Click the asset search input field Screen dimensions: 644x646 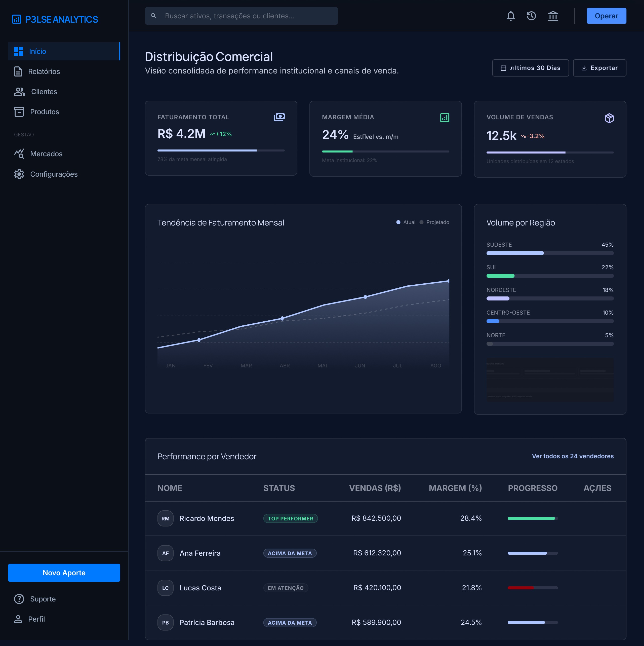(241, 16)
